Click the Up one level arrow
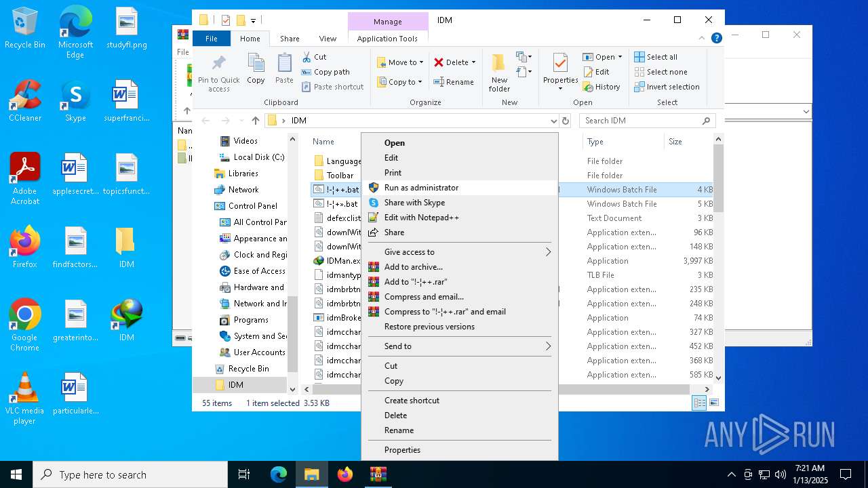Image resolution: width=868 pixels, height=488 pixels. click(x=255, y=121)
